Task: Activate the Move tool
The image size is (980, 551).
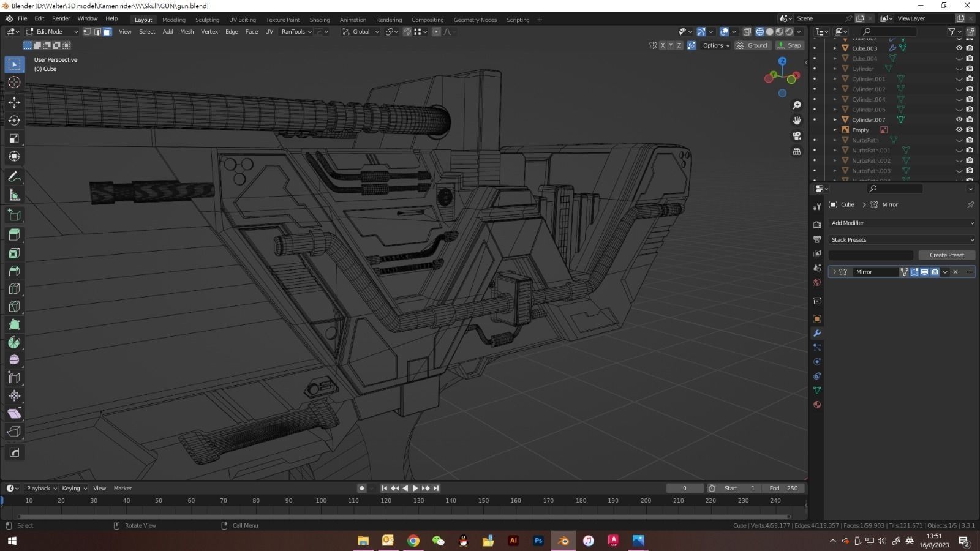Action: 14,102
